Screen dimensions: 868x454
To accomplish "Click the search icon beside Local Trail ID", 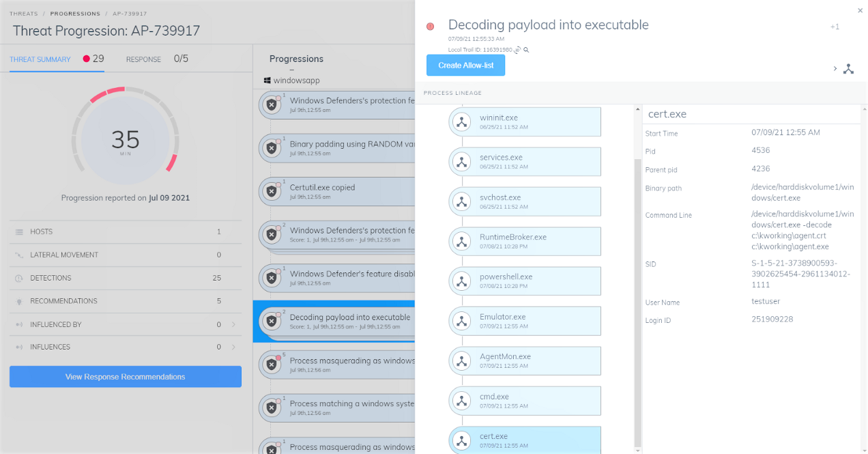I will coord(527,50).
